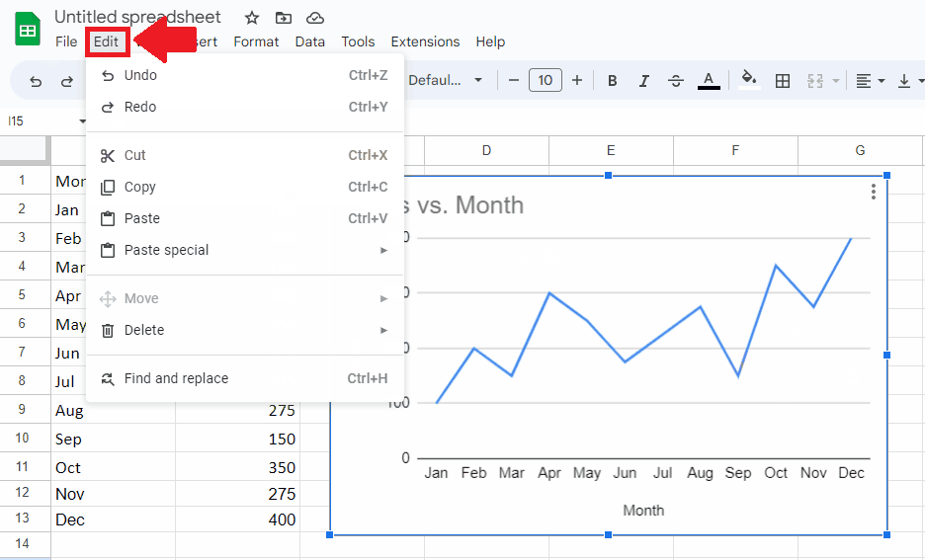Open the Edit menu

(x=106, y=41)
